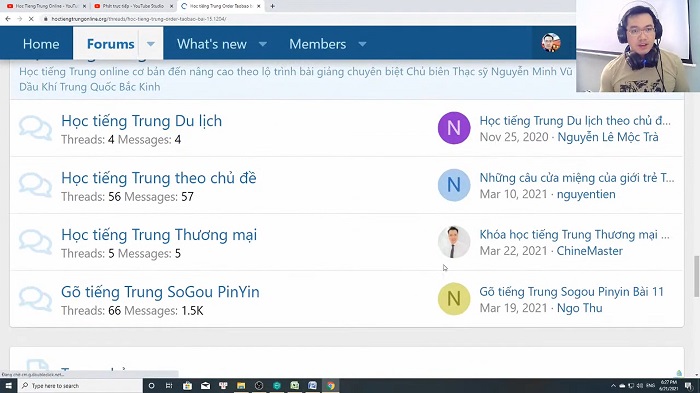The width and height of the screenshot is (700, 393).
Task: Click the blue N avatar of nguyentien
Action: [x=454, y=185]
